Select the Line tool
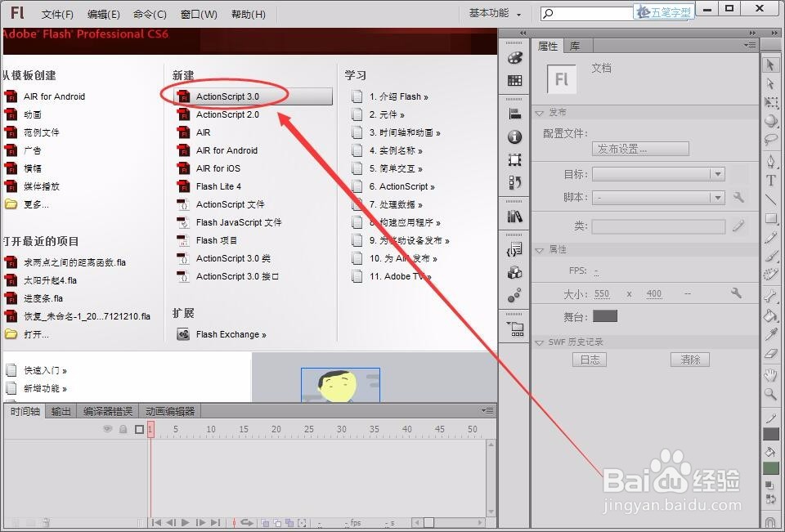 (770, 199)
